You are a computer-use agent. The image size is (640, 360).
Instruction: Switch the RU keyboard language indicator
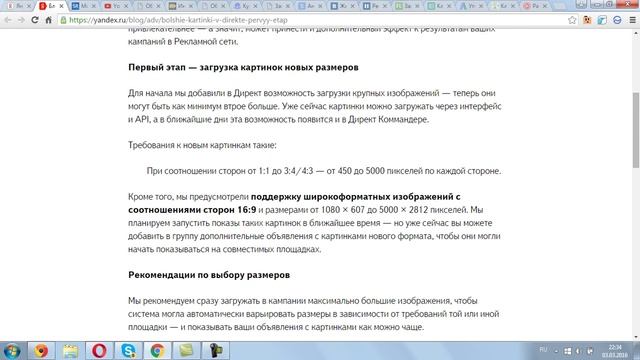pos(543,350)
